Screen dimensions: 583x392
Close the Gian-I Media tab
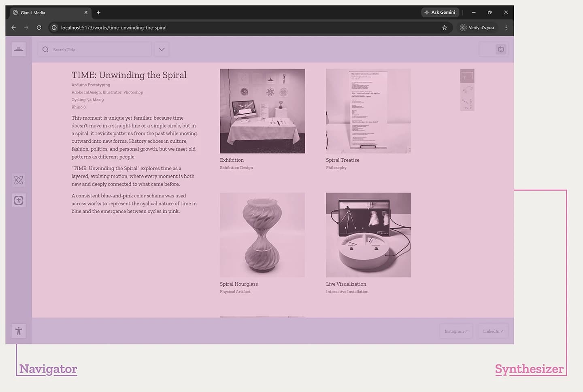pyautogui.click(x=86, y=13)
